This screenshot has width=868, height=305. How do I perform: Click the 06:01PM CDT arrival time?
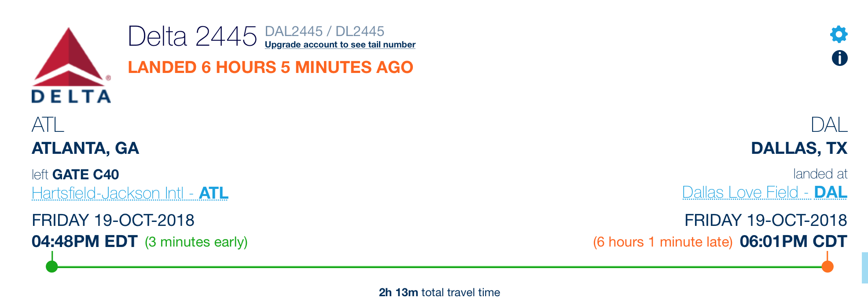793,241
